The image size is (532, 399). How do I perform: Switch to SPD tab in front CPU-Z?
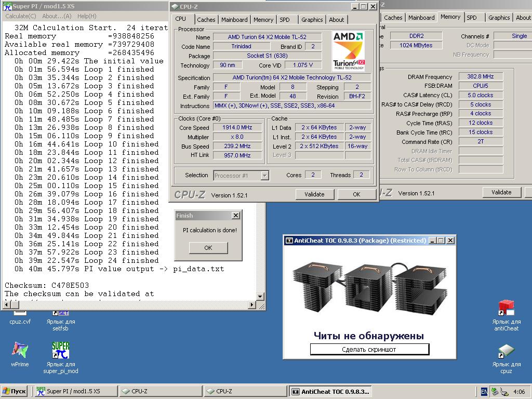point(285,20)
